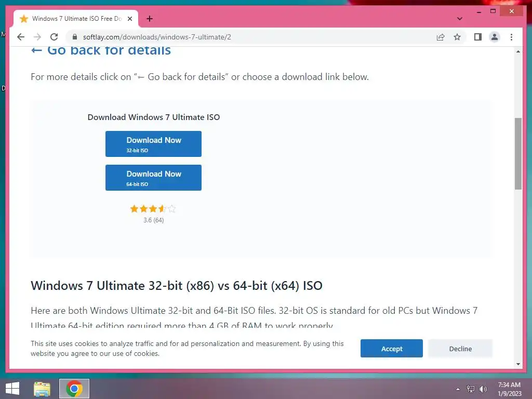This screenshot has height=399, width=532.
Task: Click the 'Download Windows 7 Ultimate ISO' heading
Action: pyautogui.click(x=154, y=117)
